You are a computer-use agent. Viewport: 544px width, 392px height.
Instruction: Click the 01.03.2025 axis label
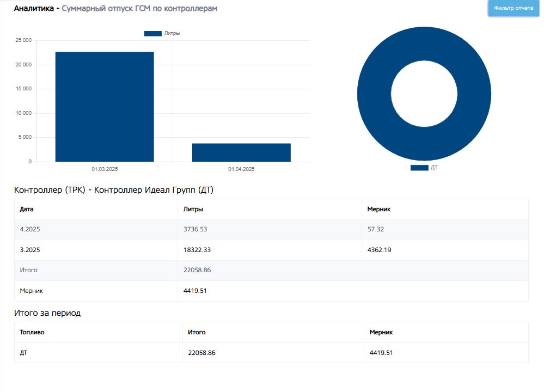point(105,169)
